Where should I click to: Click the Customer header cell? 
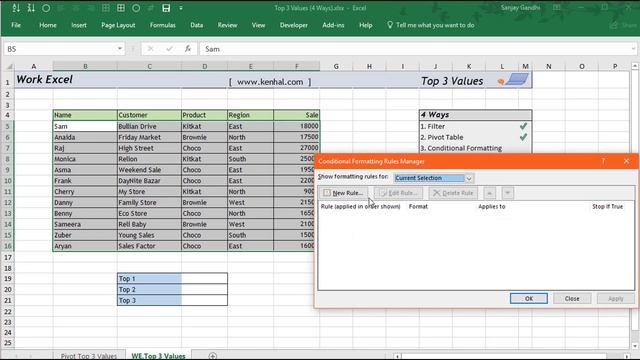tap(149, 115)
